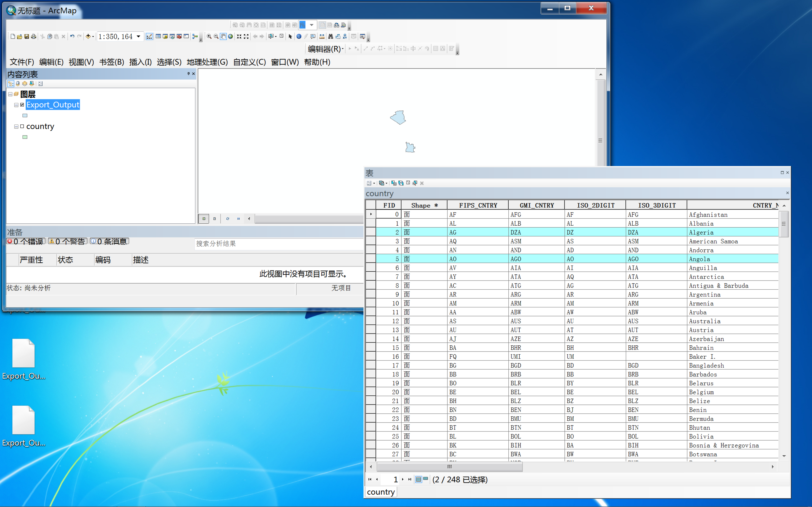Viewport: 812px width, 507px height.
Task: Click the Measure ruler tool
Action: click(322, 37)
